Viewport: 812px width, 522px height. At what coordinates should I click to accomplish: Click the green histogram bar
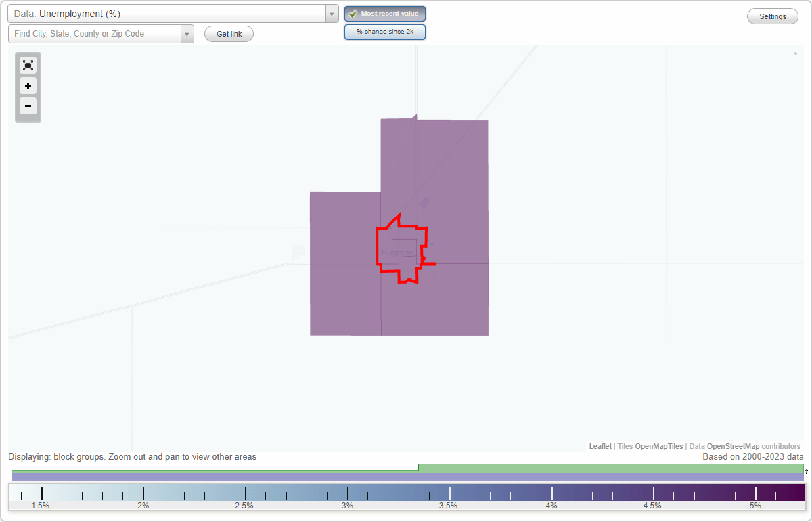pyautogui.click(x=611, y=468)
